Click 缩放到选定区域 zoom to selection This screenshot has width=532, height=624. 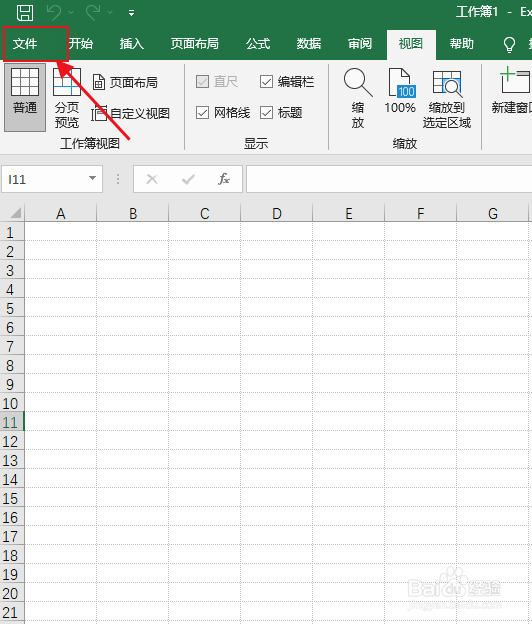pyautogui.click(x=447, y=98)
